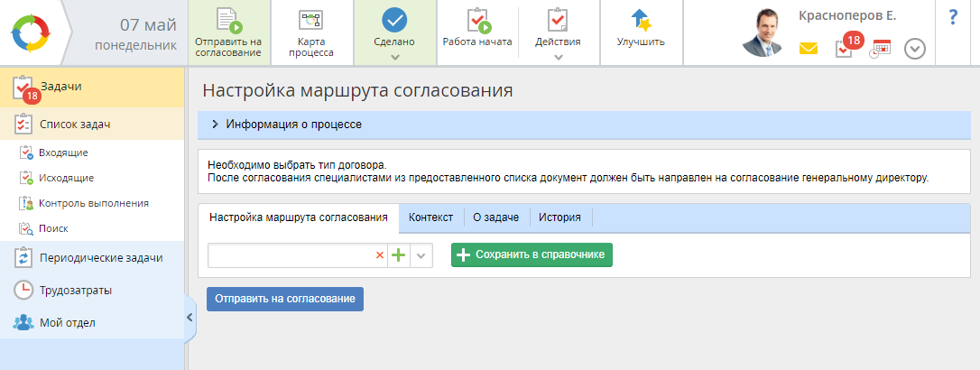Click the green plus icon next to input
Screen dimensions: 980x370
click(399, 255)
